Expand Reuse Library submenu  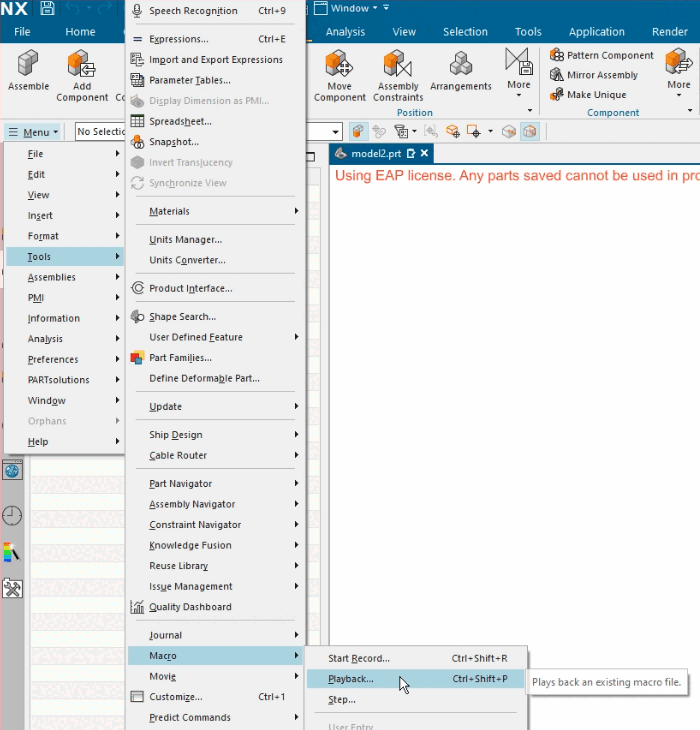click(x=215, y=566)
